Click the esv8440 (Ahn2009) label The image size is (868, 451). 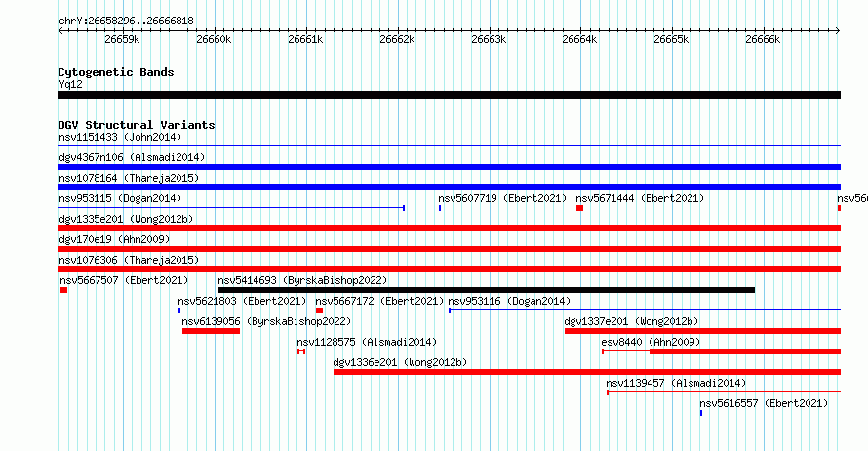click(651, 342)
